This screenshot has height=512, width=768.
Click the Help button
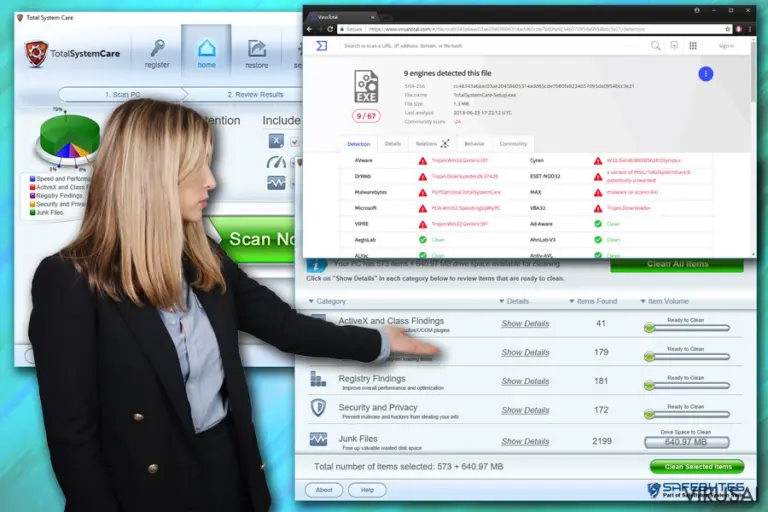click(x=367, y=490)
